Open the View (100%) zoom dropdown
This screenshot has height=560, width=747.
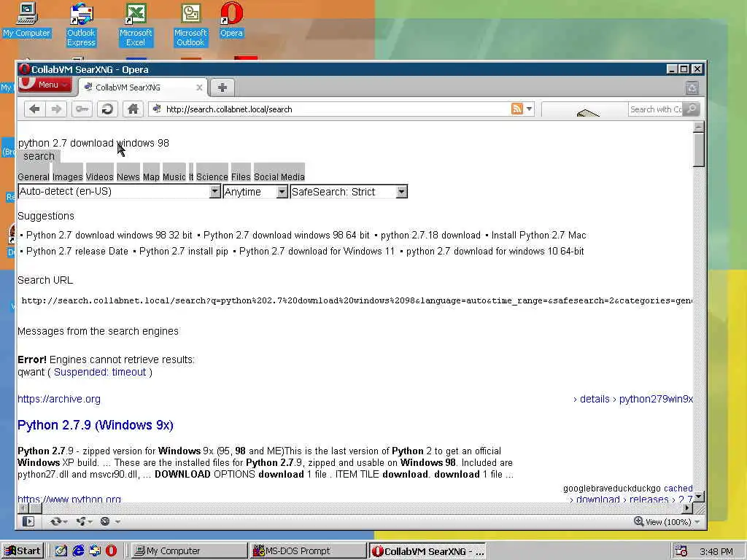667,522
